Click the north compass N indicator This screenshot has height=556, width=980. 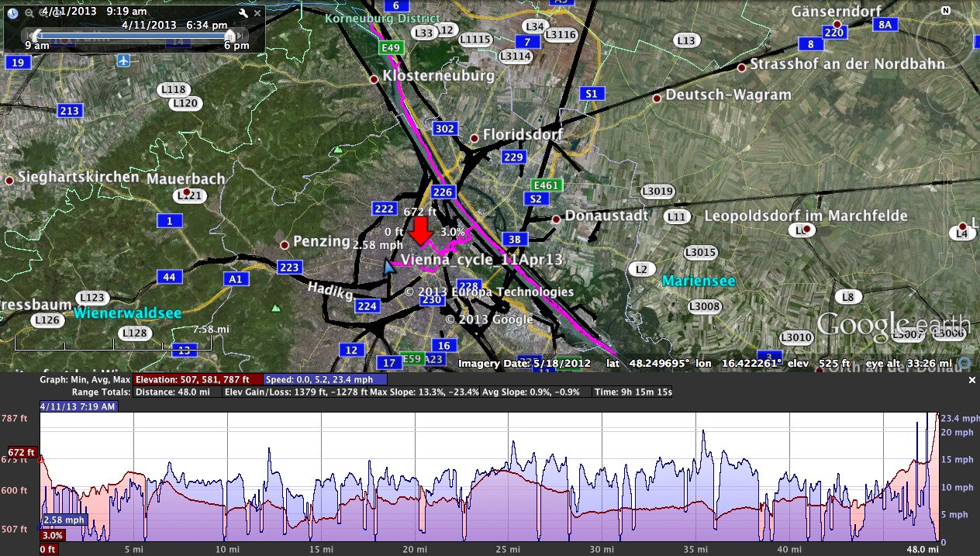point(946,11)
